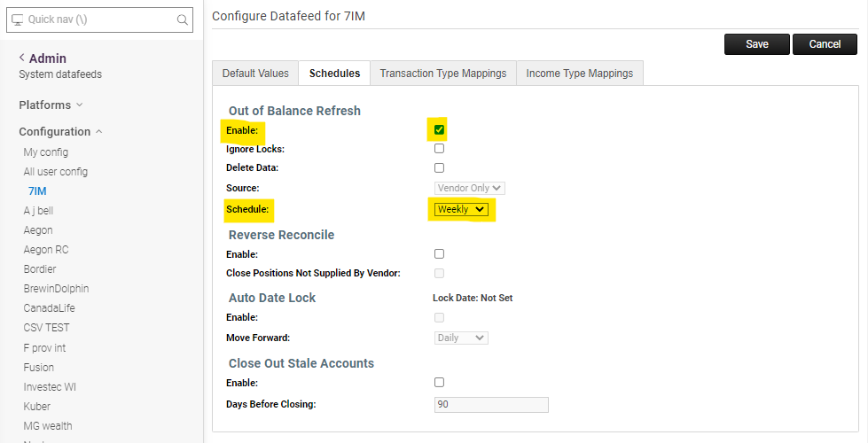Screen dimensions: 868x443
Task: Enable Close Out Stale Accounts checkbox
Action: pyautogui.click(x=439, y=383)
